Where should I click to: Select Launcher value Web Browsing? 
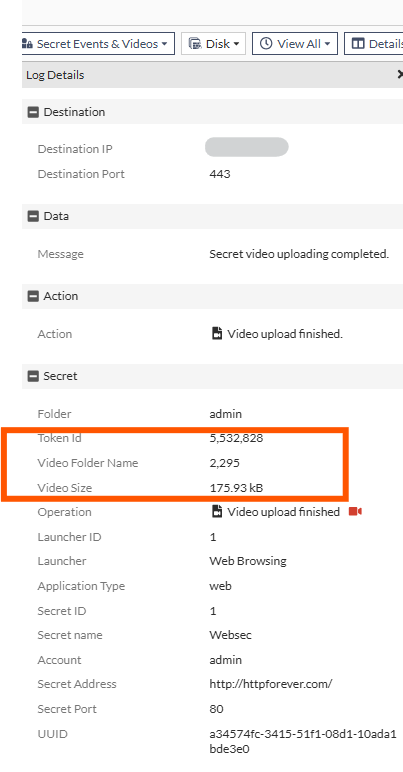[248, 561]
